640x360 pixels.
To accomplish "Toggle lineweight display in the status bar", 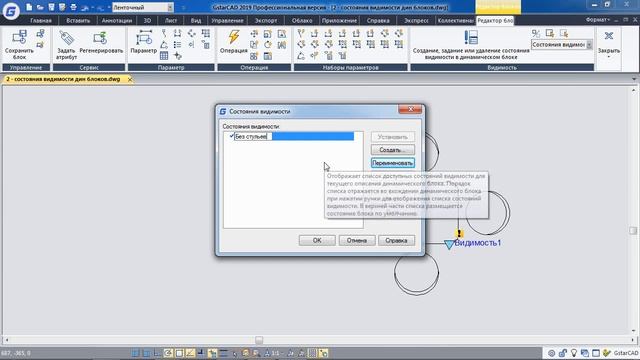I will point(224,353).
